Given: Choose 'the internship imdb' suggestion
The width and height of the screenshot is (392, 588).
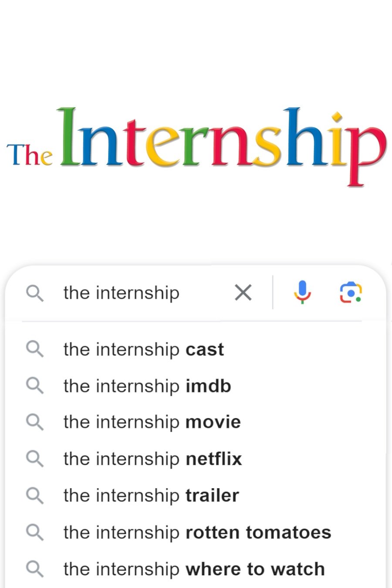Looking at the screenshot, I should tap(147, 386).
